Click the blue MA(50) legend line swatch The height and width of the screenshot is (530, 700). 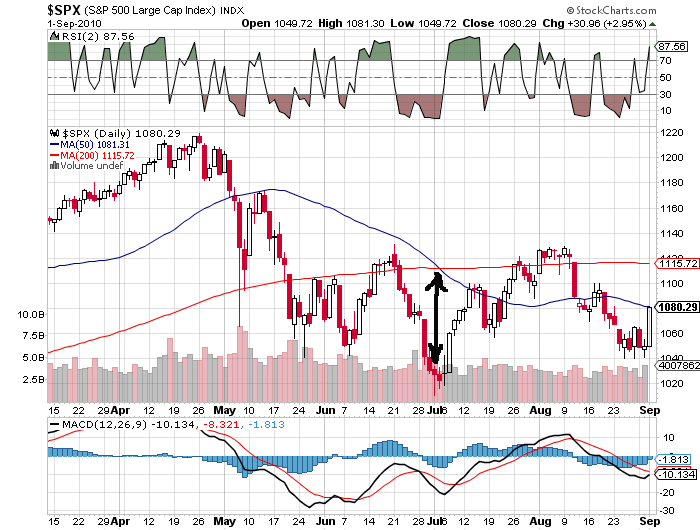point(54,145)
